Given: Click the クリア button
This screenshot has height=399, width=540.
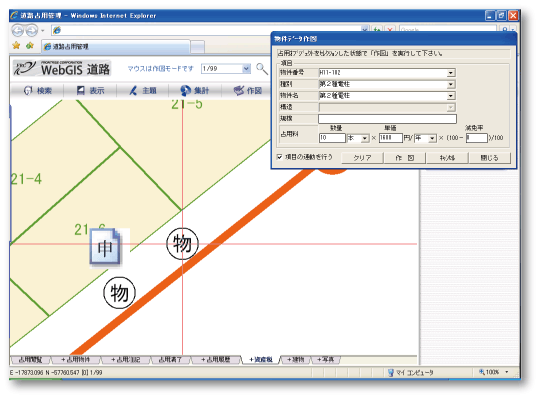Looking at the screenshot, I should click(362, 158).
